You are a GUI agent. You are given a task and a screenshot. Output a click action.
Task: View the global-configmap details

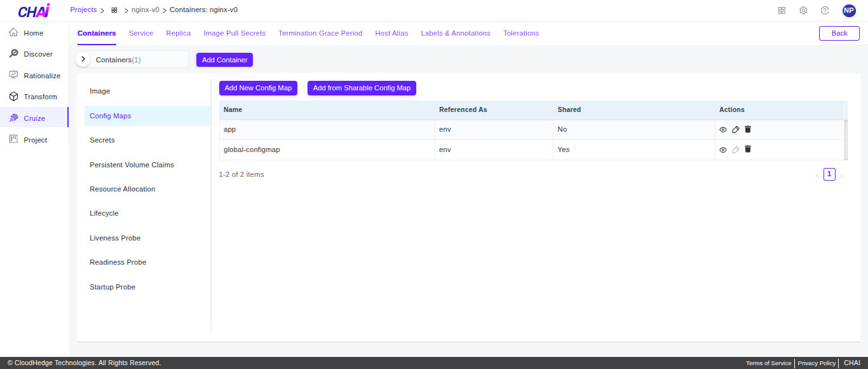tap(723, 150)
